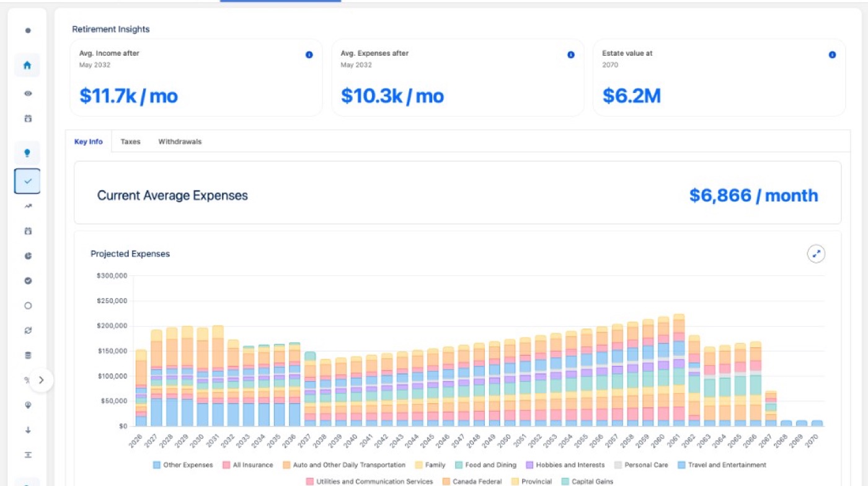868x486 pixels.
Task: Toggle Other Expenses legend series
Action: 183,465
